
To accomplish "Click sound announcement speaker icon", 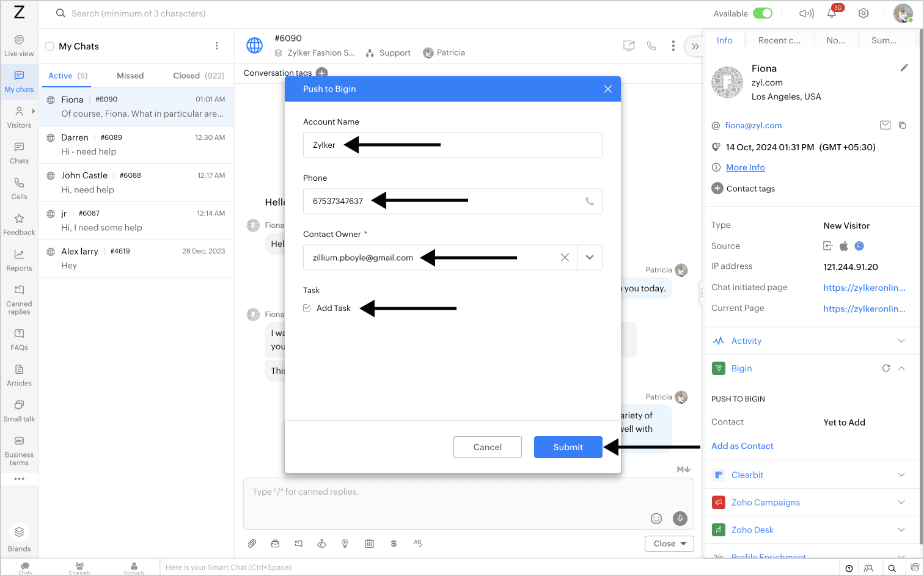I will pyautogui.click(x=807, y=13).
